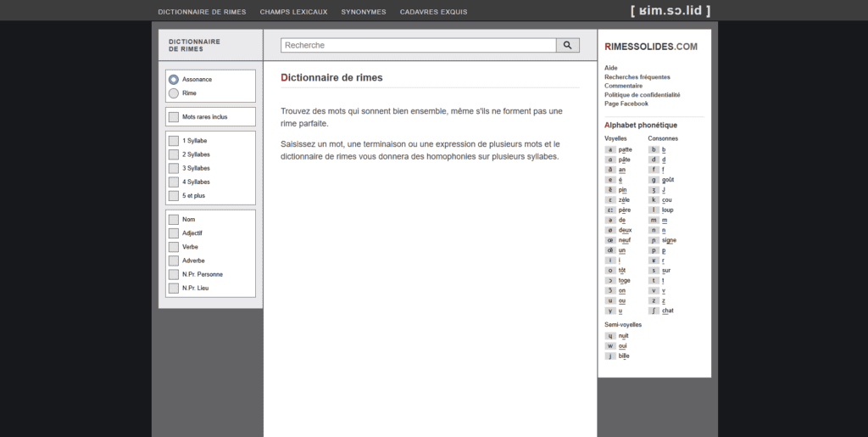
Task: Click the magnifying glass search button
Action: click(x=567, y=45)
